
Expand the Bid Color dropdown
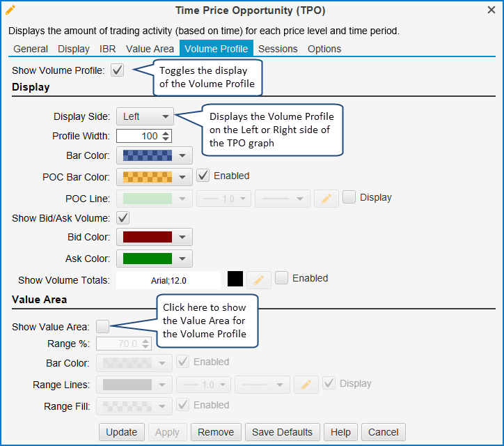(154, 238)
